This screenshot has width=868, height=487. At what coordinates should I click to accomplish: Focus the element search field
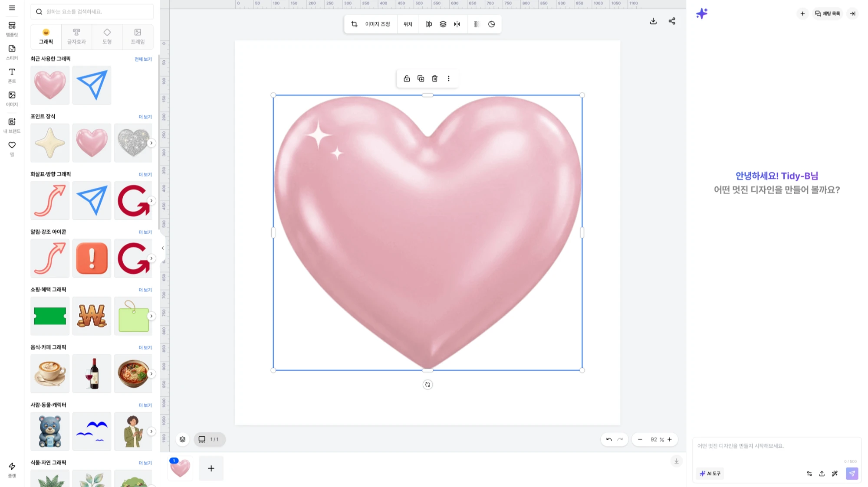point(92,12)
